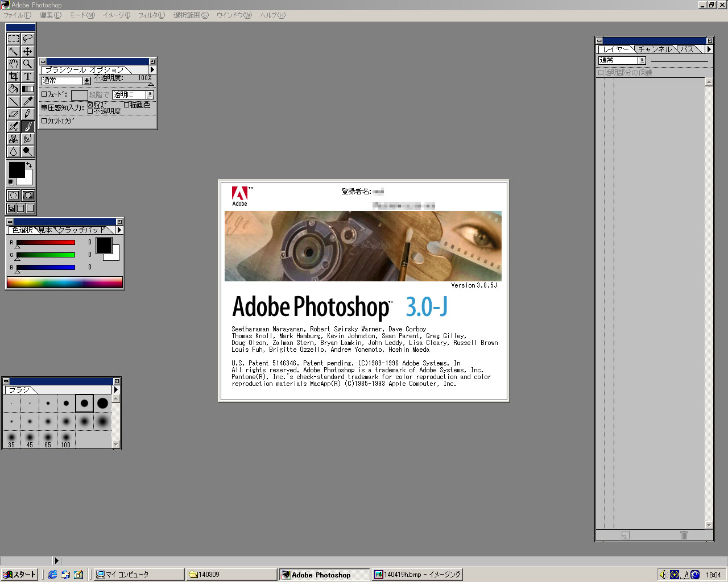728x582 pixels.
Task: Click the Windows スタート button
Action: coord(19,575)
